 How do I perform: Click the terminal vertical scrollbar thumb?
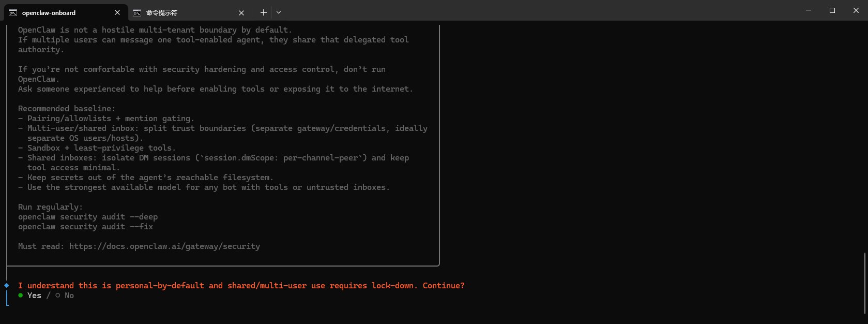coord(865,283)
